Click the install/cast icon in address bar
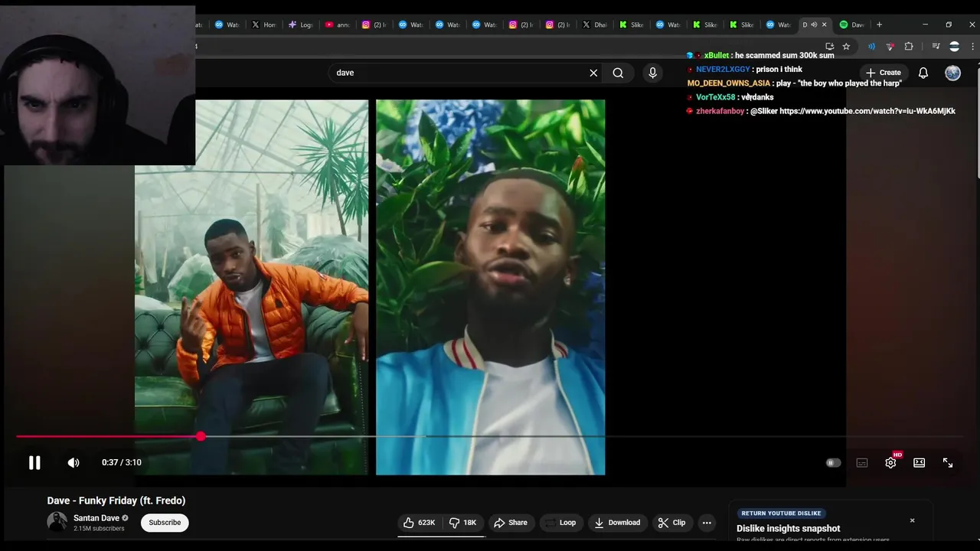 click(x=829, y=47)
